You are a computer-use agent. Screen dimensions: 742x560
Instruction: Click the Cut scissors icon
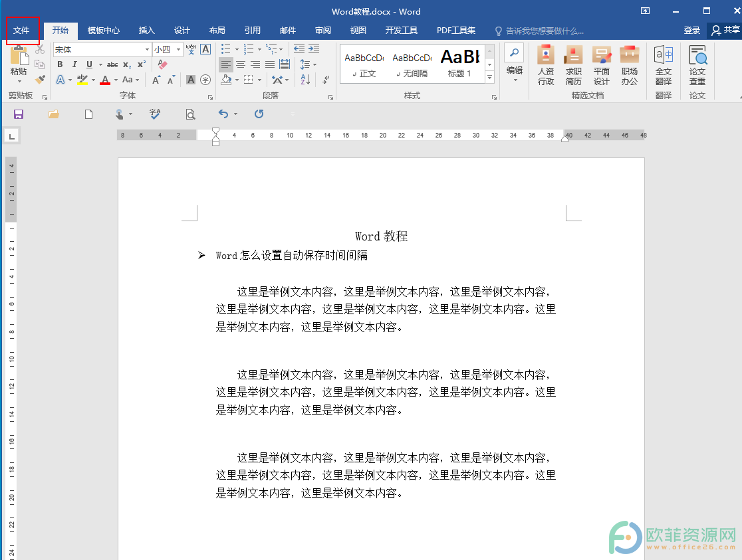(x=40, y=49)
